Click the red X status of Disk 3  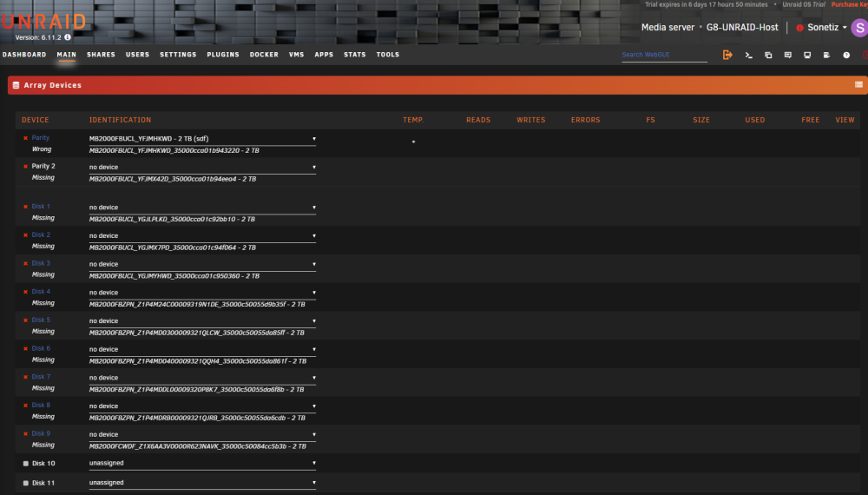click(25, 263)
